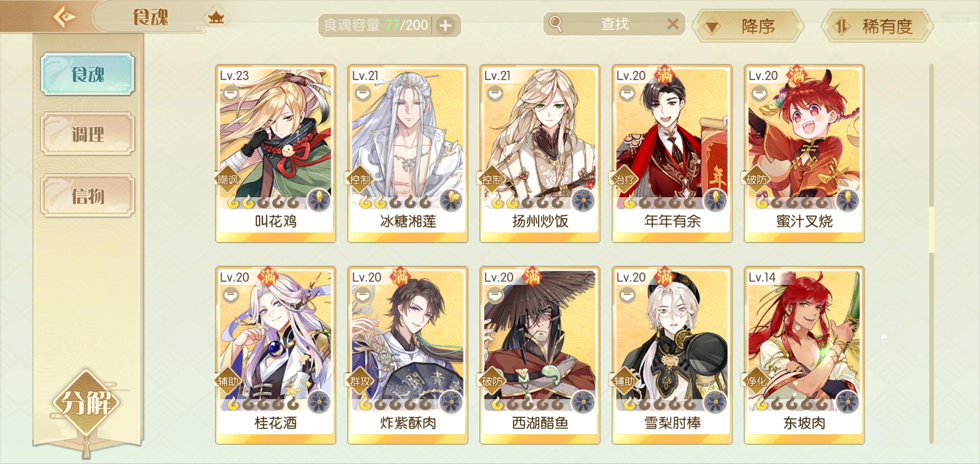
Task: Open the 东坡肉 character card
Action: pyautogui.click(x=804, y=355)
